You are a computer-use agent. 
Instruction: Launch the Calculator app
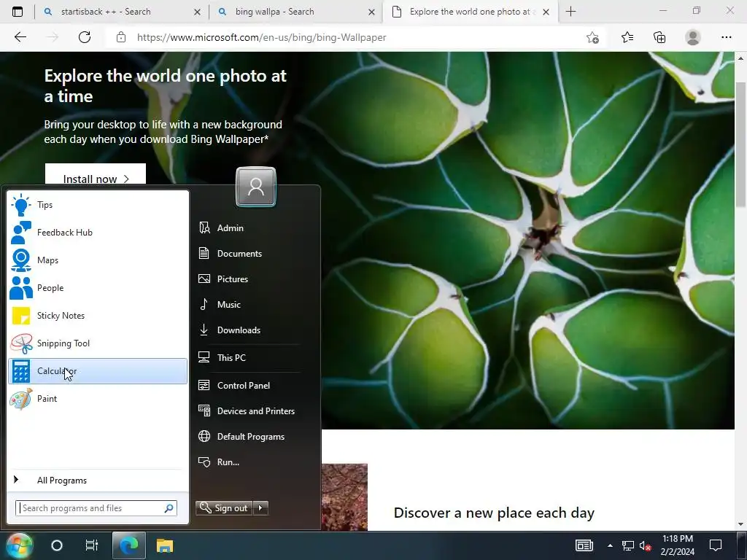pyautogui.click(x=98, y=371)
